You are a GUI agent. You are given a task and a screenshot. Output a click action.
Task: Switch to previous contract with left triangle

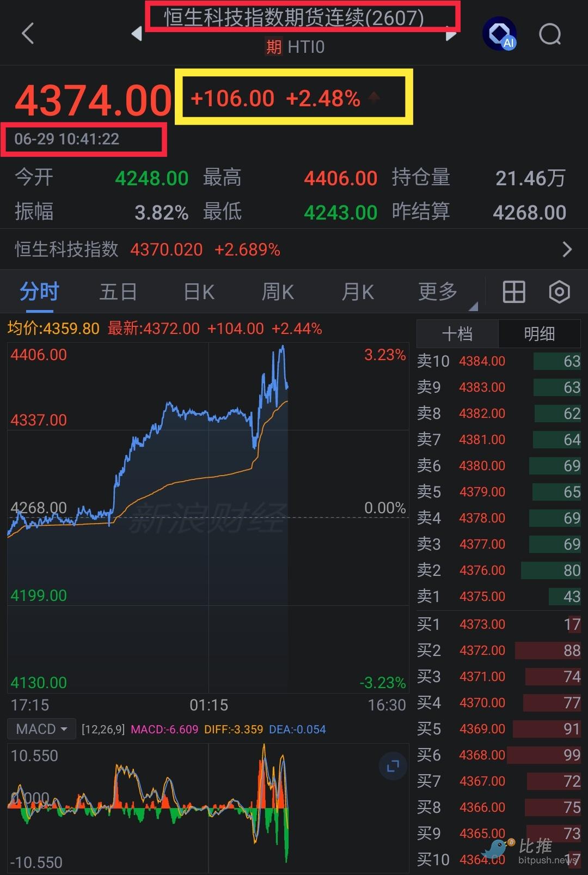(x=137, y=34)
